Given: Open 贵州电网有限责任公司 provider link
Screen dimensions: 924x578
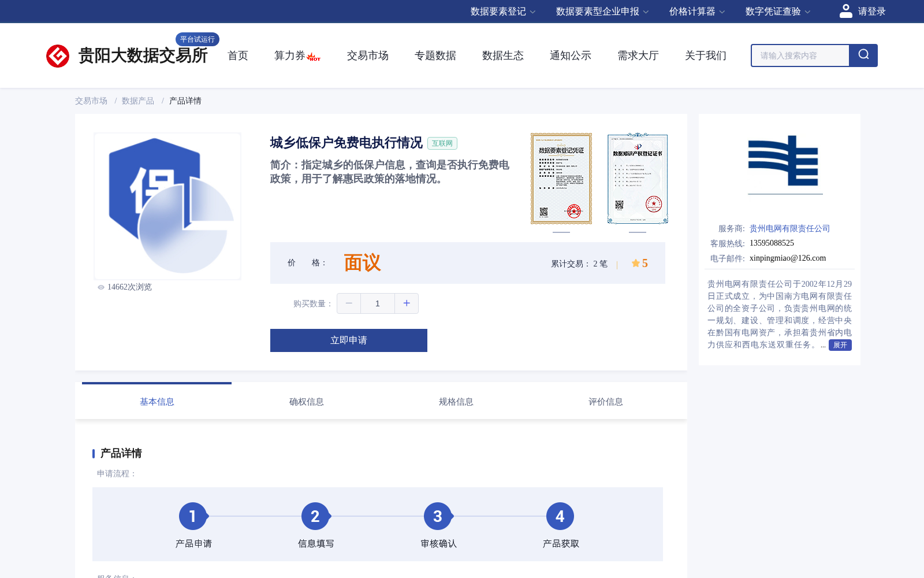Looking at the screenshot, I should click(789, 228).
